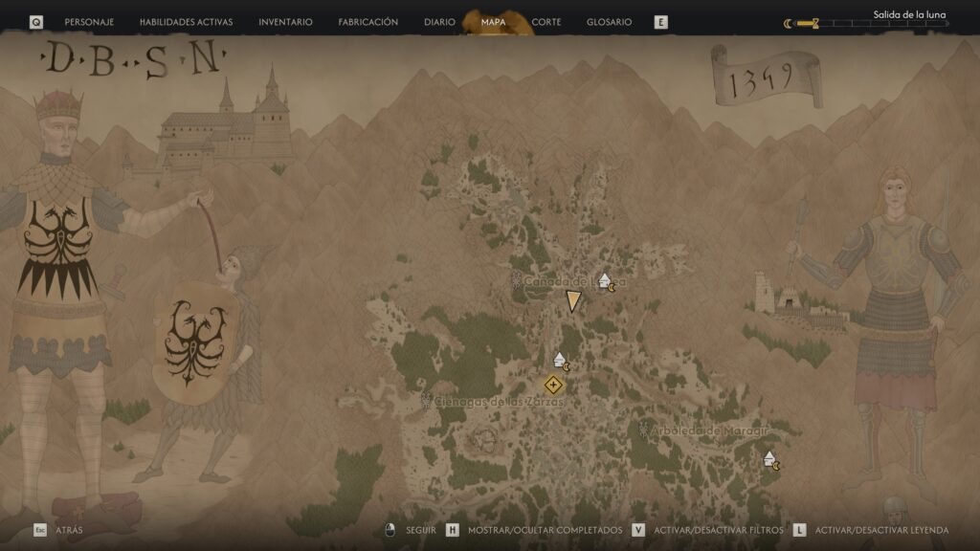Click the moon icon by the time bar

click(788, 24)
